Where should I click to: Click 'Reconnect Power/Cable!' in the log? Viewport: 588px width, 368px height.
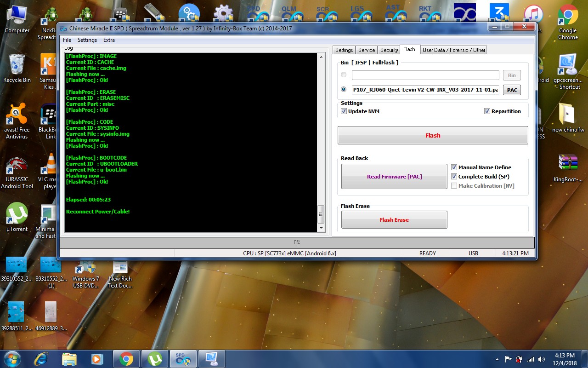tap(98, 212)
